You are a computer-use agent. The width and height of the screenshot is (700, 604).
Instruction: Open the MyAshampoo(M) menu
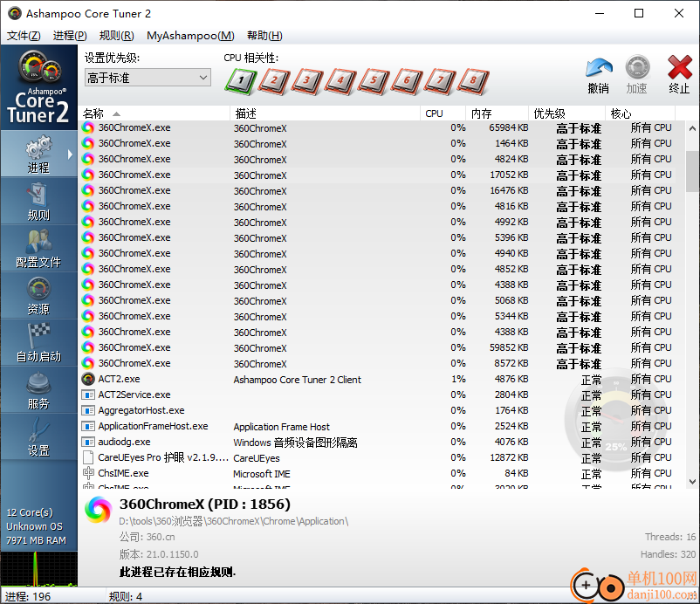(x=190, y=36)
